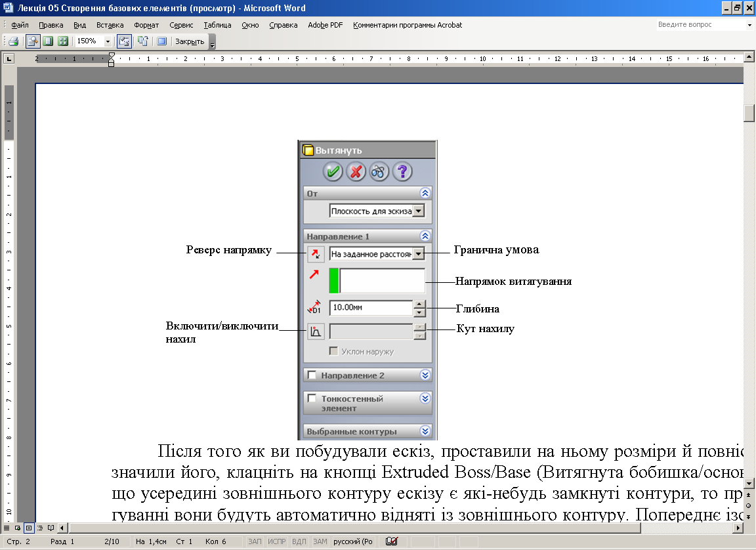
Task: Click the Введите вопрос help input field
Action: [x=700, y=25]
